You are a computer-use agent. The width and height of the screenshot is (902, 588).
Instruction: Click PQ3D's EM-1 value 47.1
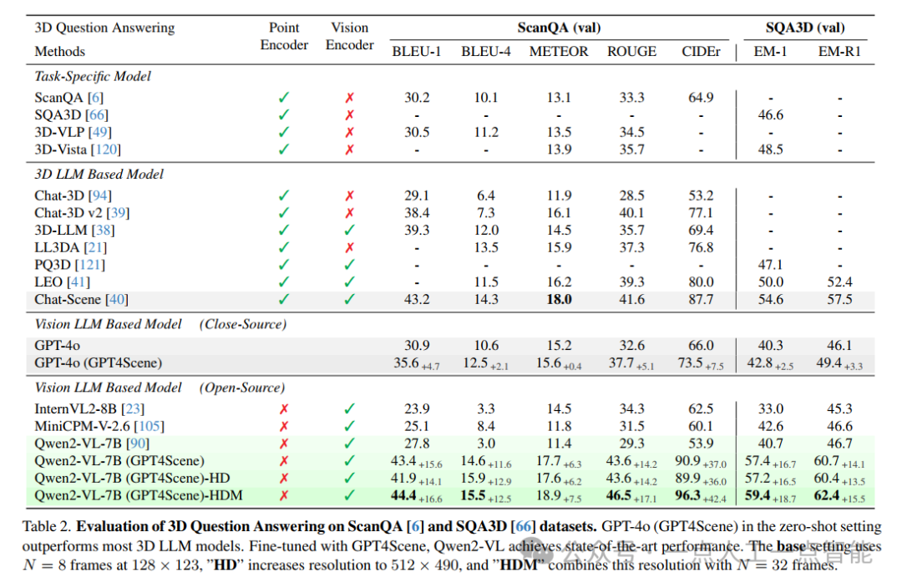770,264
